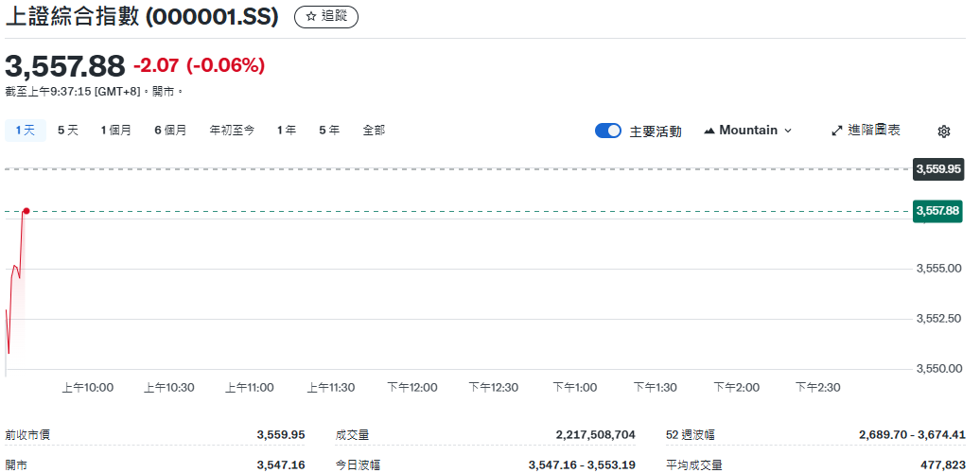Screen dimensions: 980x473
Task: Select the 全部 time range tab
Action: (374, 131)
